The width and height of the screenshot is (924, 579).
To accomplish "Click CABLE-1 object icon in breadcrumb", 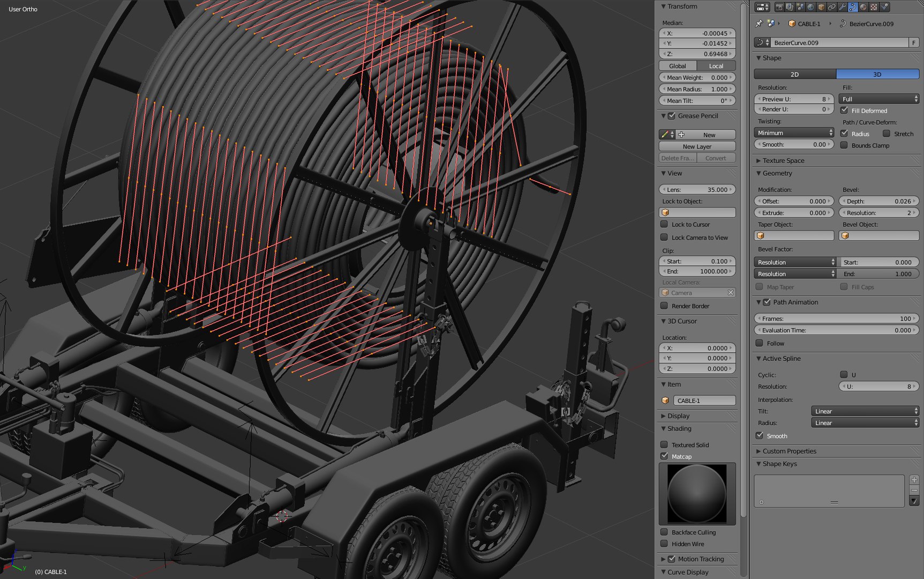I will click(792, 24).
